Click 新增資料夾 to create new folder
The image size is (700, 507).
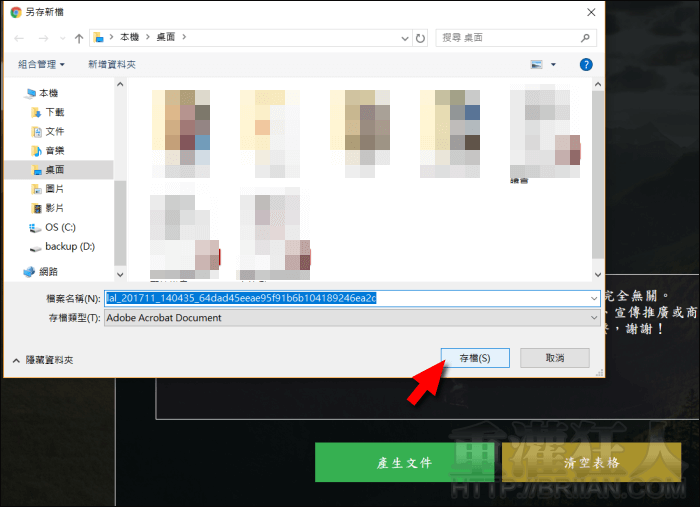[x=111, y=64]
